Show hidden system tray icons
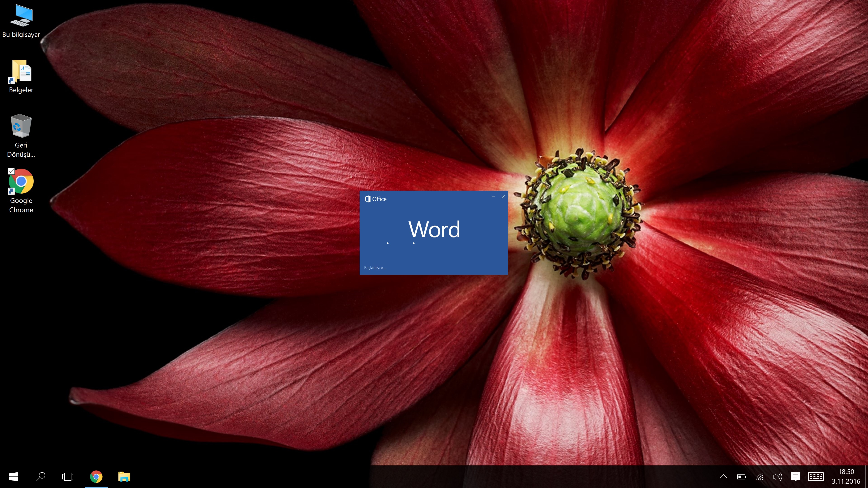 723,476
